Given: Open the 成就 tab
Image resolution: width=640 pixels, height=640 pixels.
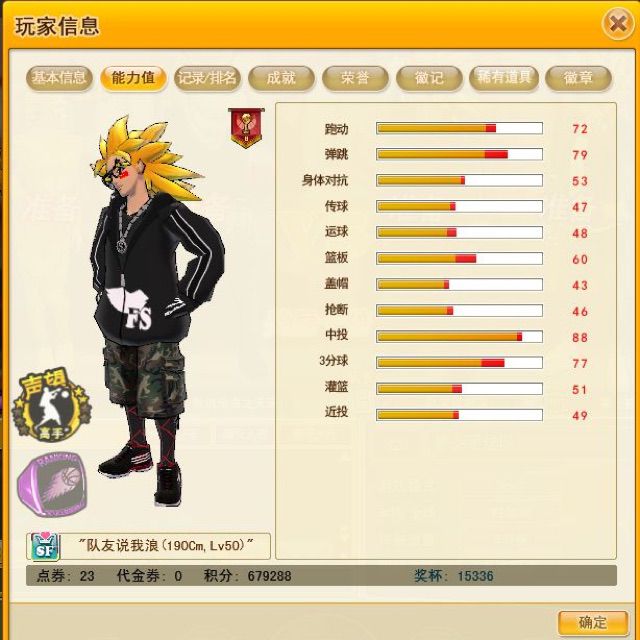Looking at the screenshot, I should click(x=281, y=77).
